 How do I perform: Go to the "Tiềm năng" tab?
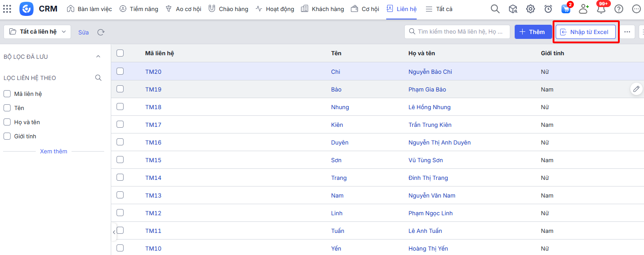(139, 9)
